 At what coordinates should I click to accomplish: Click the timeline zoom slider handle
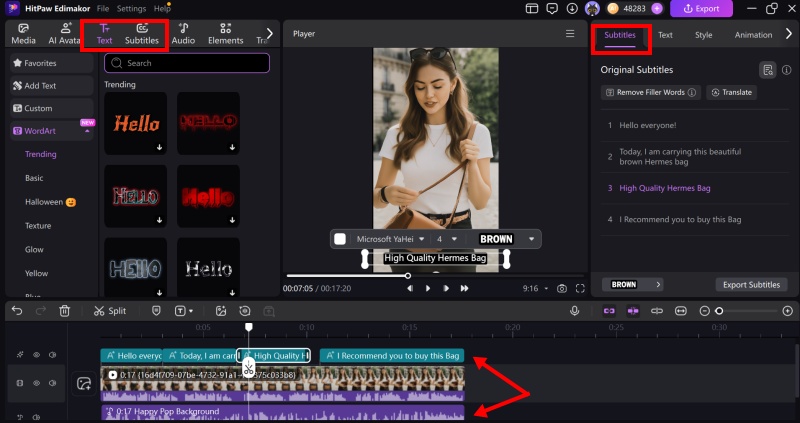[719, 311]
